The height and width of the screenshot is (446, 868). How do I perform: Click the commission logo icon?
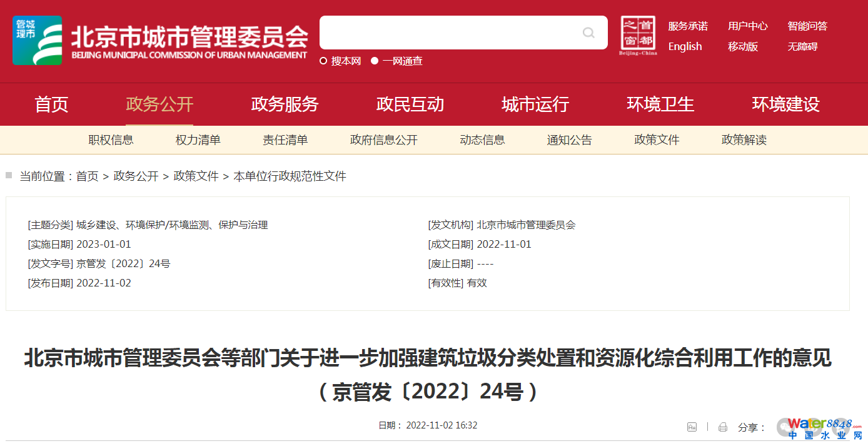tap(38, 41)
